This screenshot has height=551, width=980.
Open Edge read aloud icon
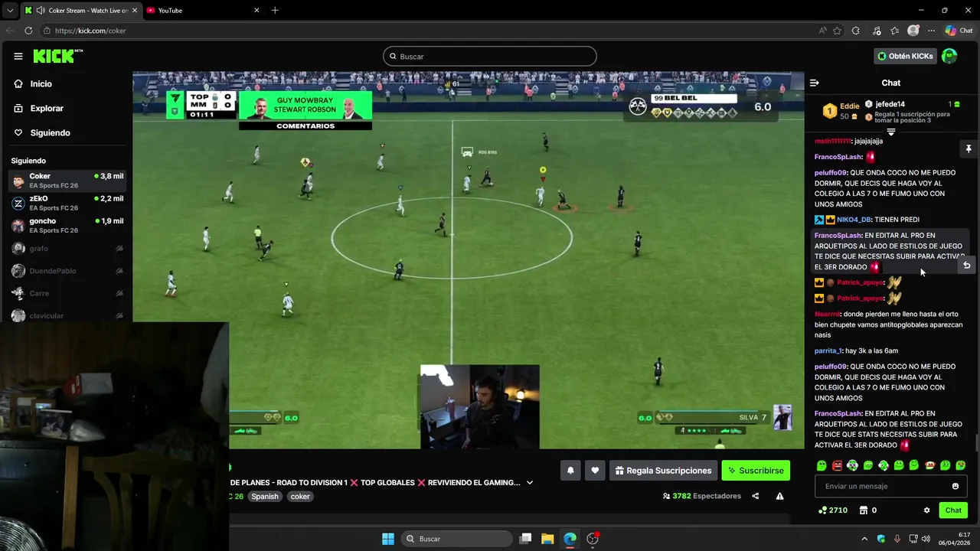tap(822, 31)
